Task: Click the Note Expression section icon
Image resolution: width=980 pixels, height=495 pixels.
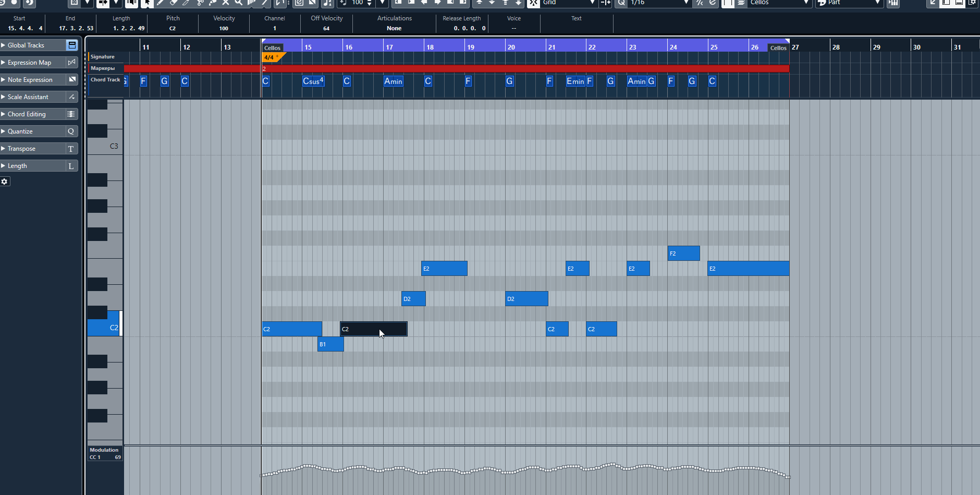Action: click(x=72, y=80)
